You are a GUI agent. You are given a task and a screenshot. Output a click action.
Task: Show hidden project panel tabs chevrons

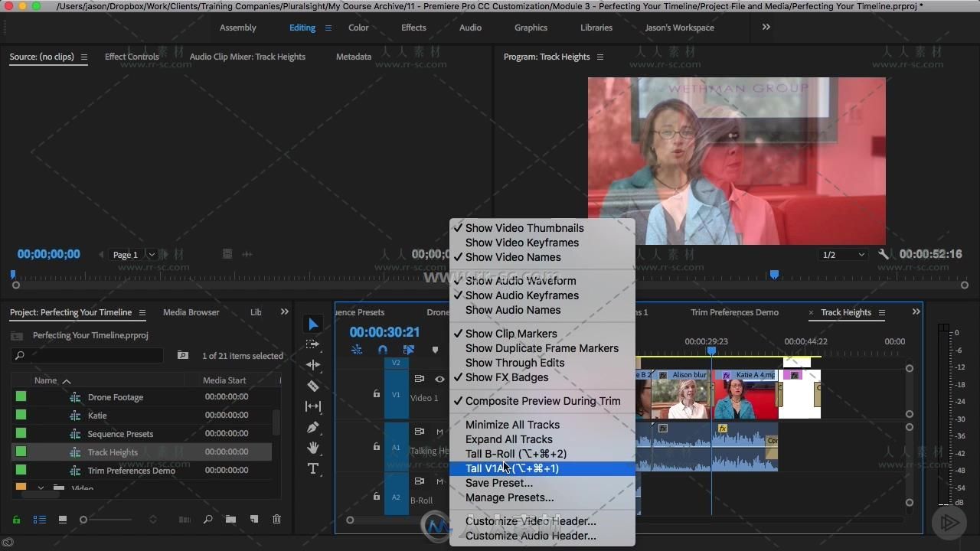coord(285,311)
